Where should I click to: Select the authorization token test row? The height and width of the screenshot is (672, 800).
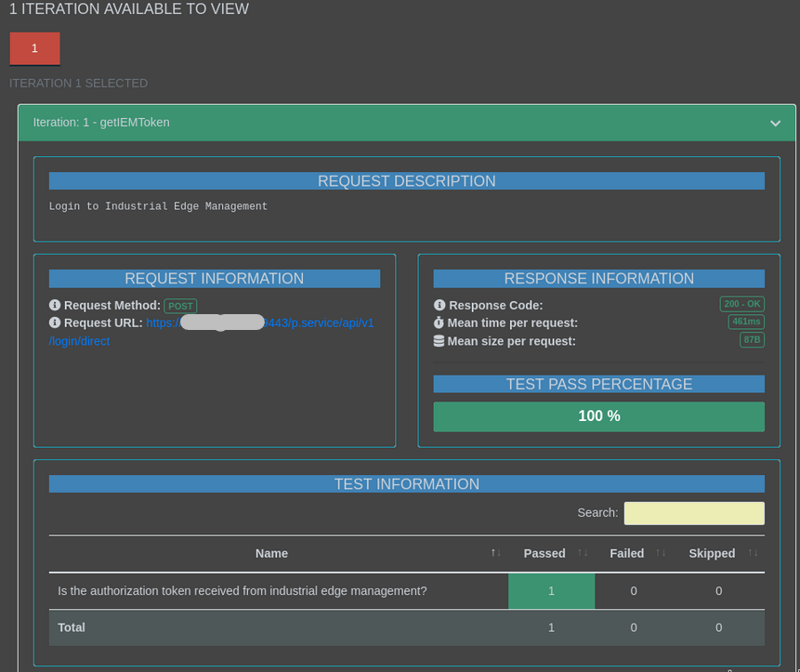click(243, 591)
